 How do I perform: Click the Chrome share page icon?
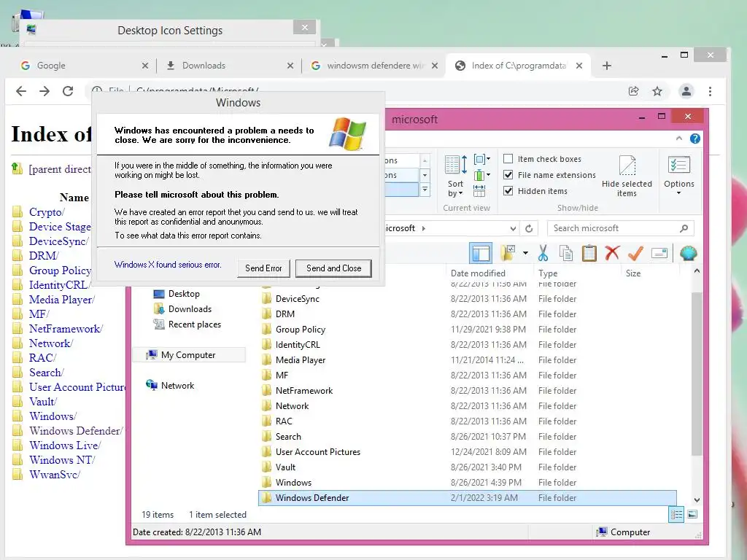click(x=634, y=91)
